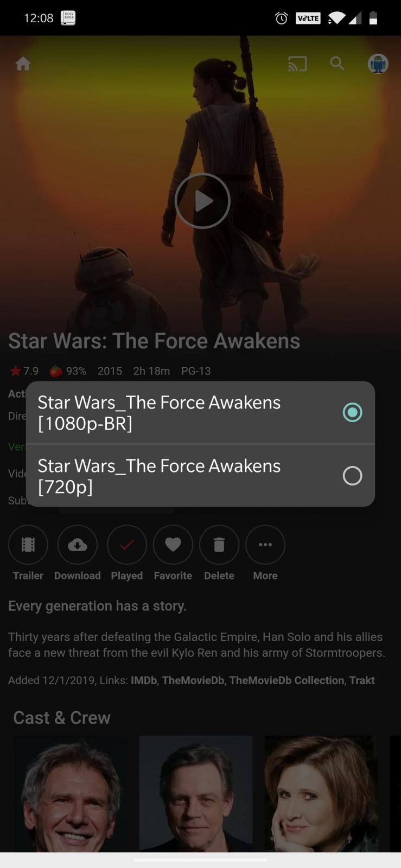Open third cast member's photo thumbnail

321,794
